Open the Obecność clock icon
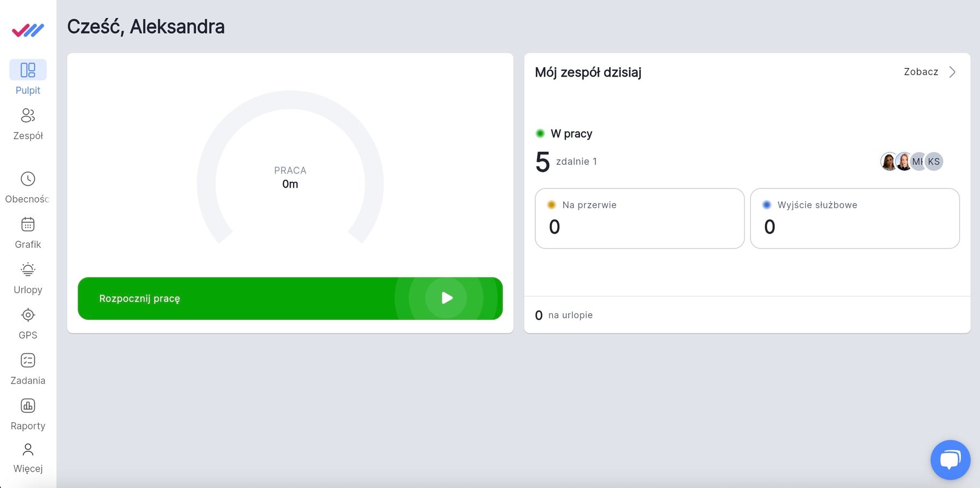The image size is (980, 488). point(28,179)
